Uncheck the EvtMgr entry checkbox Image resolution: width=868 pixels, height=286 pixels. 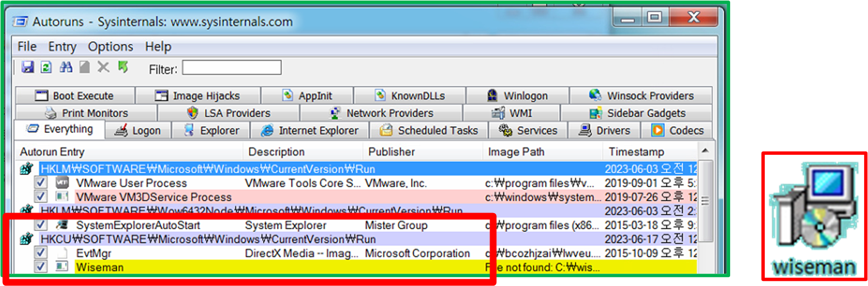40,253
